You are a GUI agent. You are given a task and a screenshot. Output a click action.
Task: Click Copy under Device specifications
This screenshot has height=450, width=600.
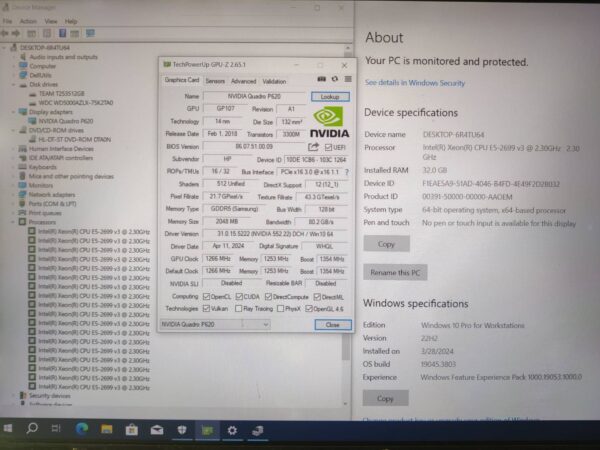pos(386,244)
